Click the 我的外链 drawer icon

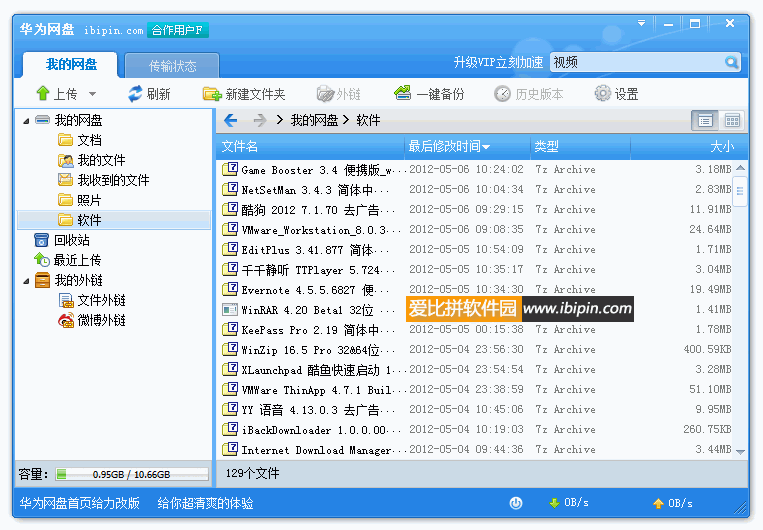tap(42, 280)
